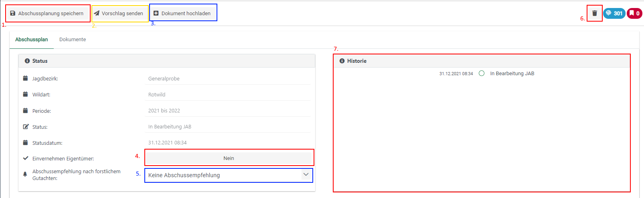
Task: Click the red bookmark 0 badge
Action: 634,13
